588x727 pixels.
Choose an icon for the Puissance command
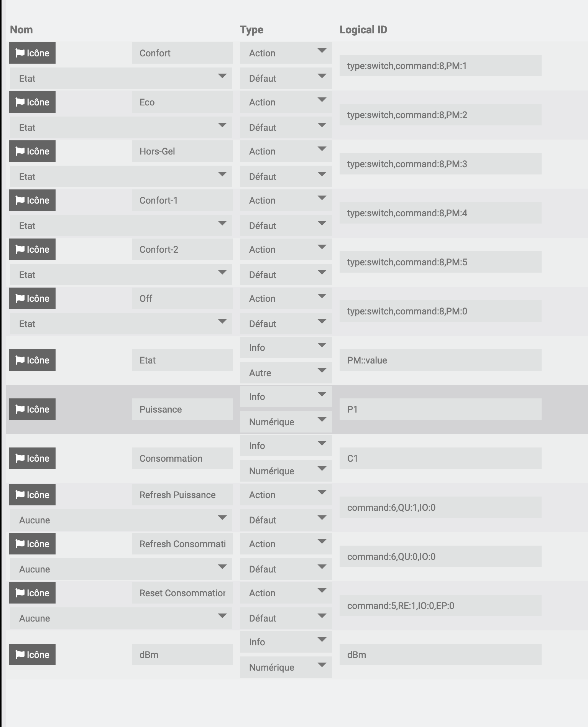(x=32, y=409)
